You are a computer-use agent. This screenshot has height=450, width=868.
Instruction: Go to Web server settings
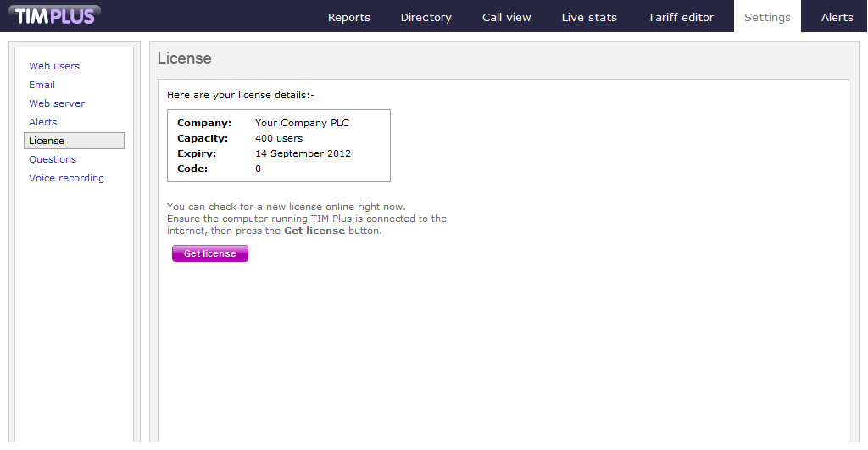pos(57,103)
